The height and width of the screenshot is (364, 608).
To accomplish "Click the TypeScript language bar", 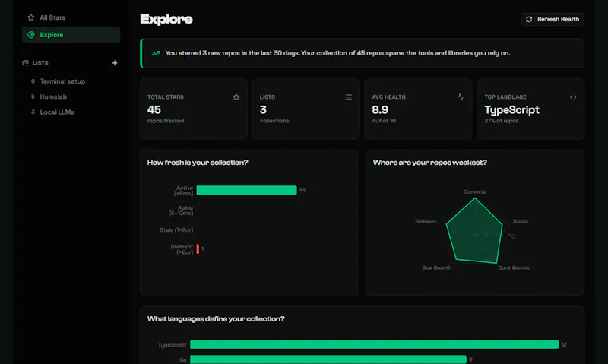I will coord(374,344).
